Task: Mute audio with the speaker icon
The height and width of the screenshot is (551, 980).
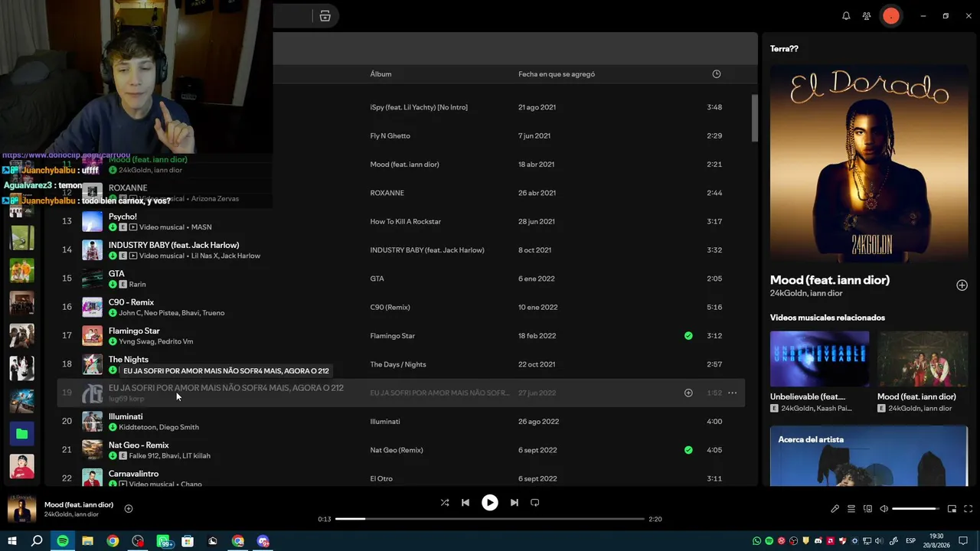Action: pyautogui.click(x=884, y=509)
